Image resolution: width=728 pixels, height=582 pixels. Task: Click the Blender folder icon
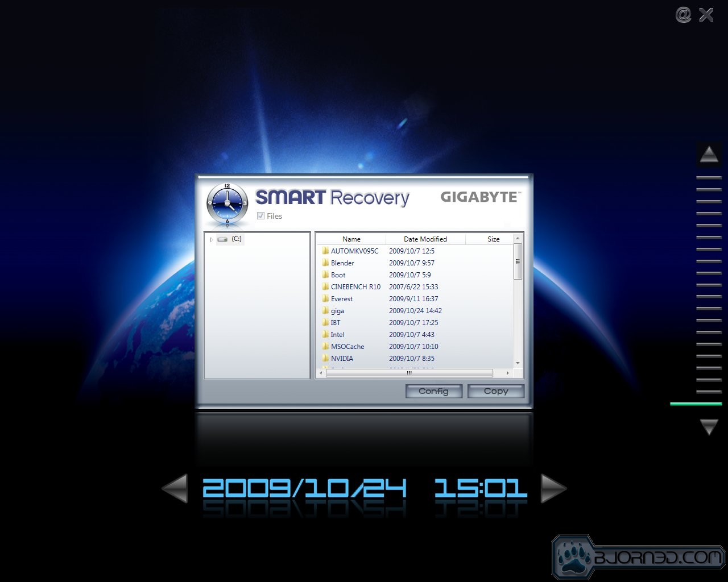(x=325, y=263)
